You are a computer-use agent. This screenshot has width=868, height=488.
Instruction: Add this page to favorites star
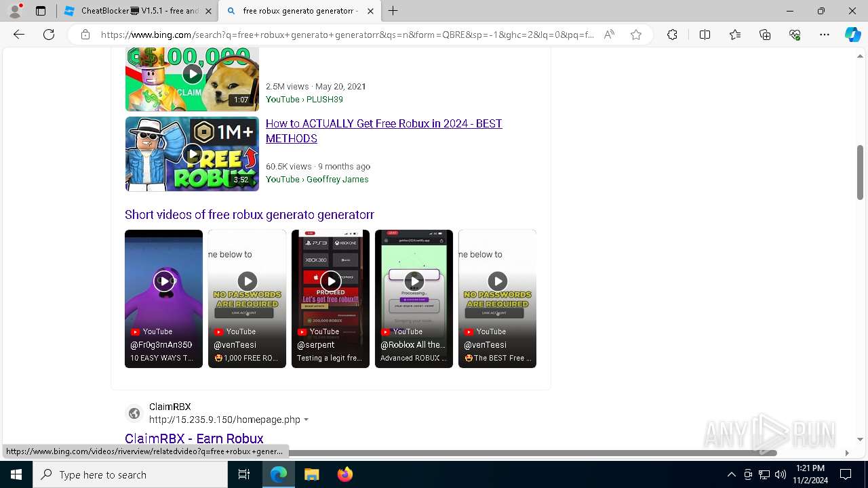coord(636,35)
